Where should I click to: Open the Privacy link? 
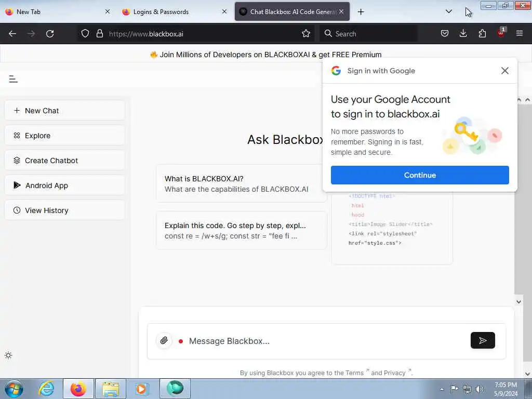pos(395,373)
